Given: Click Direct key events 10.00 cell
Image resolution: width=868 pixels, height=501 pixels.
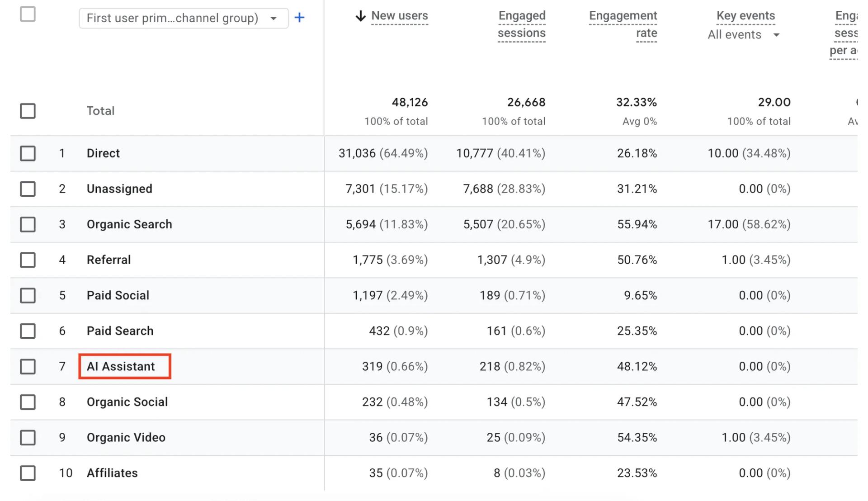Looking at the screenshot, I should [x=749, y=153].
